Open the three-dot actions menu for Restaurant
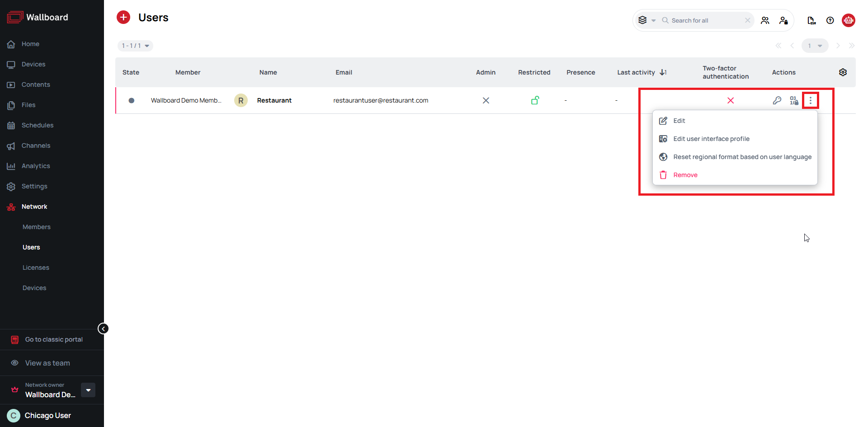868x427 pixels. [x=810, y=100]
